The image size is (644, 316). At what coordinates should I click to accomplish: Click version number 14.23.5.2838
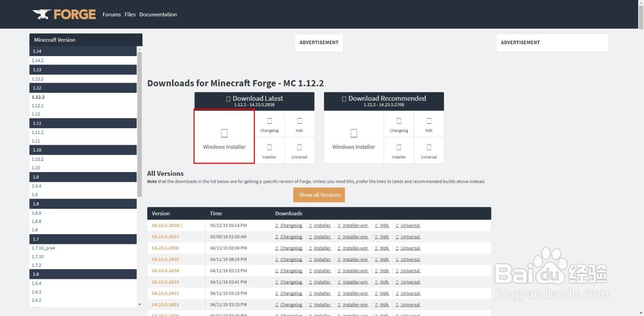pyautogui.click(x=166, y=226)
